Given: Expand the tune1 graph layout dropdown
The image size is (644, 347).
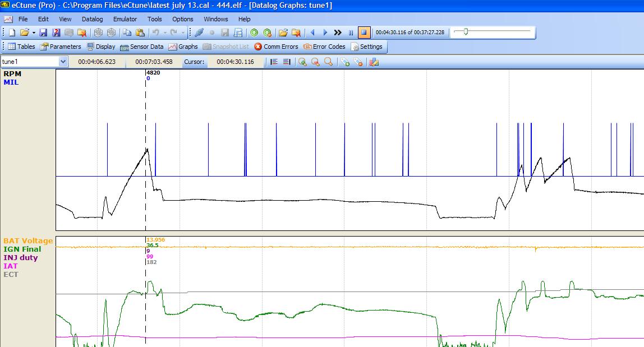Looking at the screenshot, I should (x=63, y=62).
